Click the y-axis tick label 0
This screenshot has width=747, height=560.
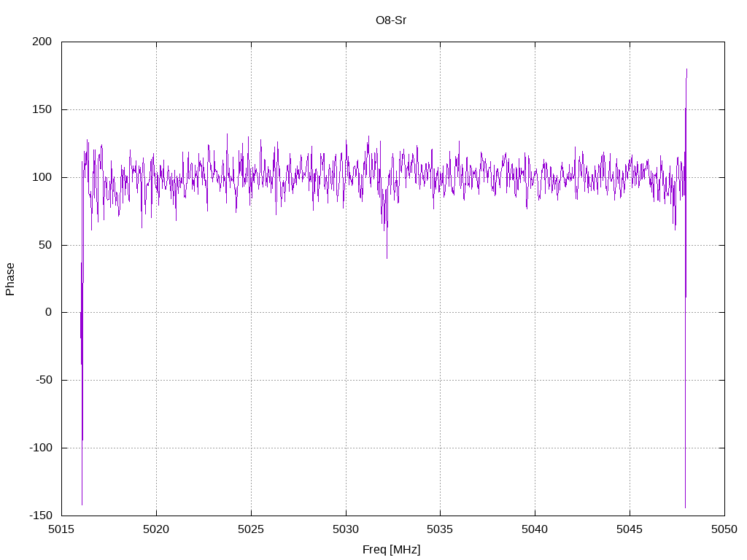point(49,312)
